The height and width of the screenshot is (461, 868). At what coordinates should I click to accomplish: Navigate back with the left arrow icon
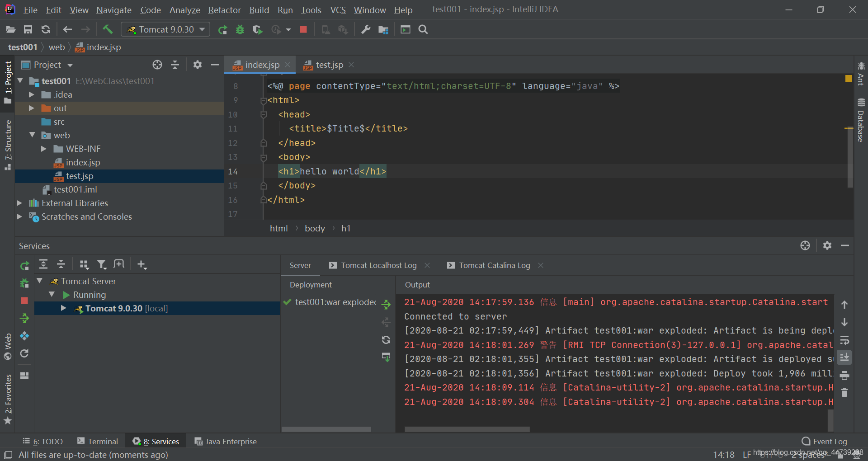click(67, 30)
